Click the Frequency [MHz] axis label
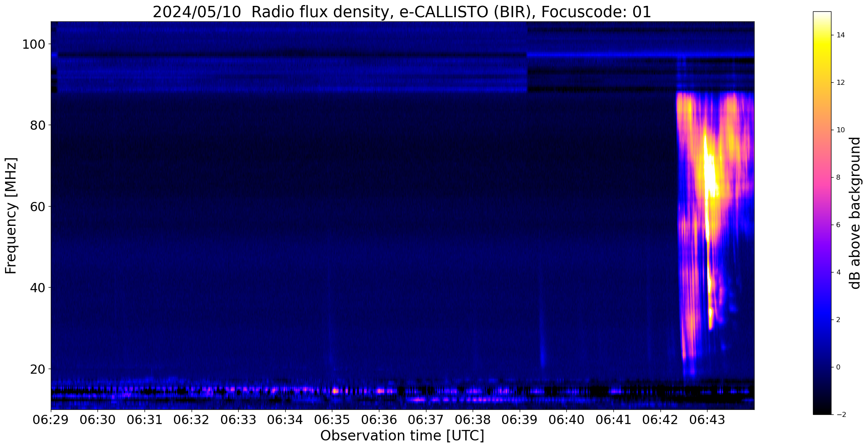The height and width of the screenshot is (448, 868). 11,215
